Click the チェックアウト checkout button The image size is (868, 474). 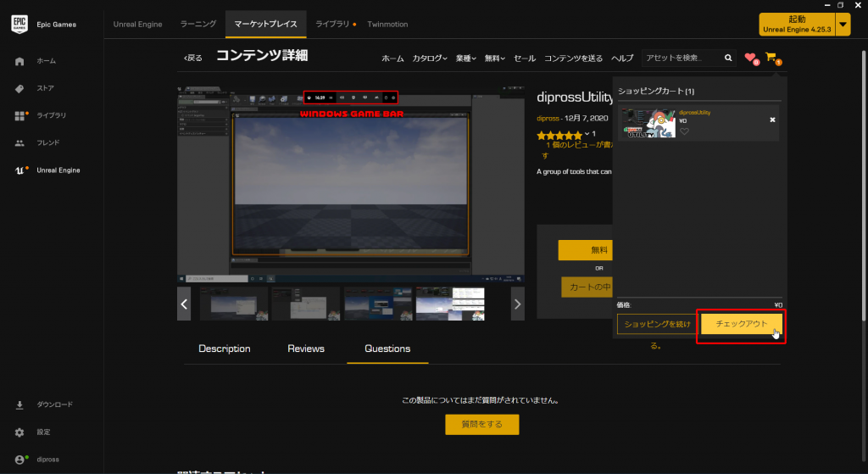coord(742,324)
